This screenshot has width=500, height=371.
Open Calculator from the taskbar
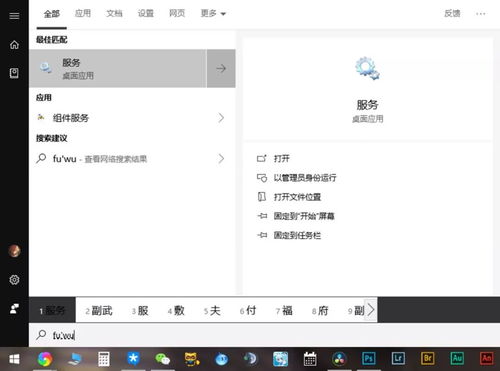[x=103, y=359]
